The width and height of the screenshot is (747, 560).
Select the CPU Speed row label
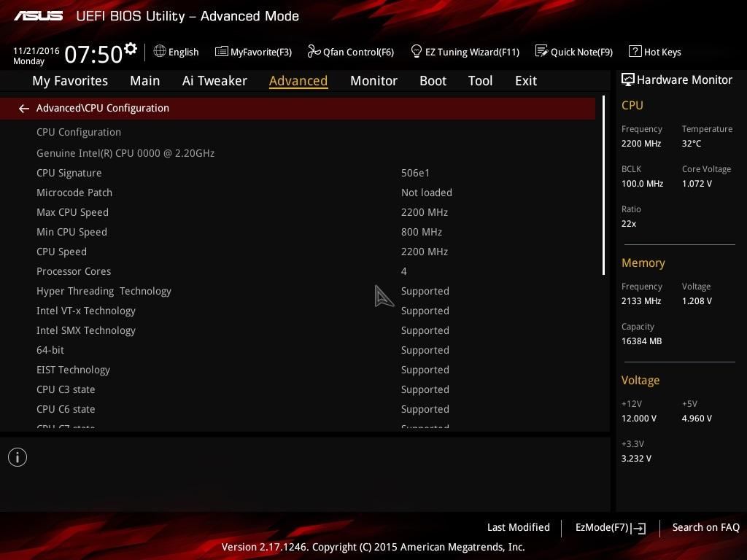(x=61, y=252)
